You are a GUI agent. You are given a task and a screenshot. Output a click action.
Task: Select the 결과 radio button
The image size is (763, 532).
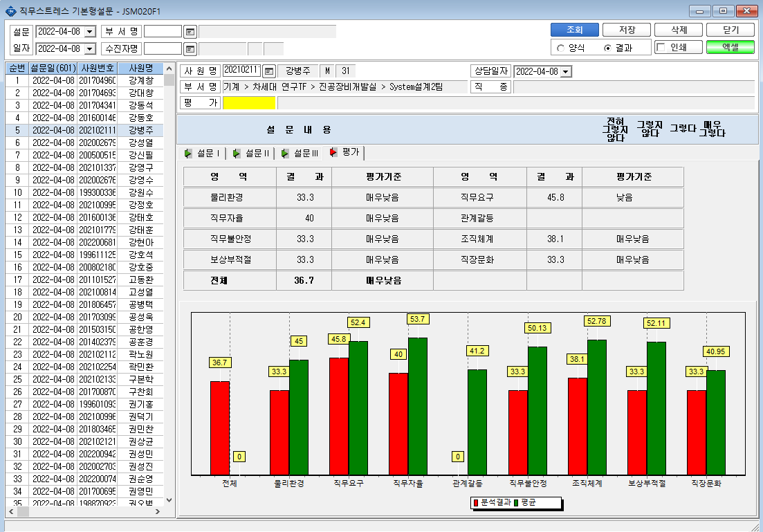tap(607, 48)
